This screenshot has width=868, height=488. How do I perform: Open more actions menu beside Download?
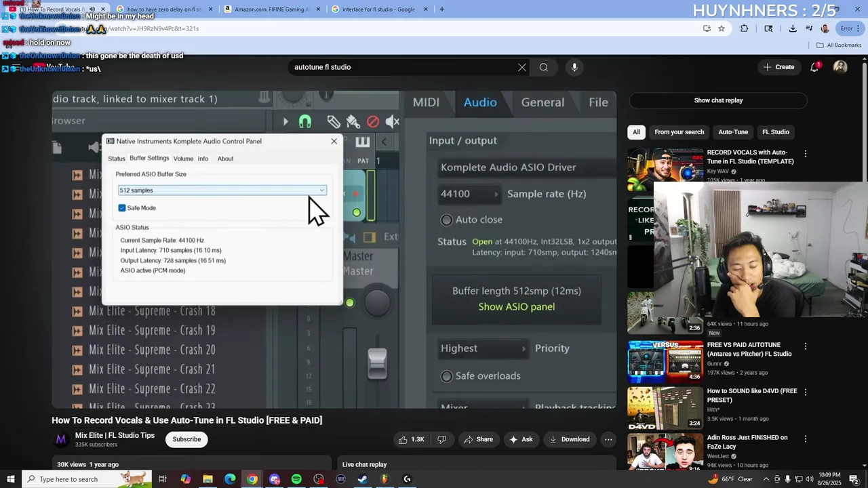(x=608, y=439)
